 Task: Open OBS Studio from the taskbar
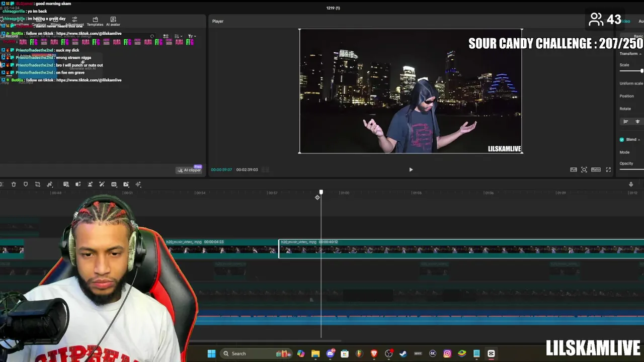click(x=388, y=353)
